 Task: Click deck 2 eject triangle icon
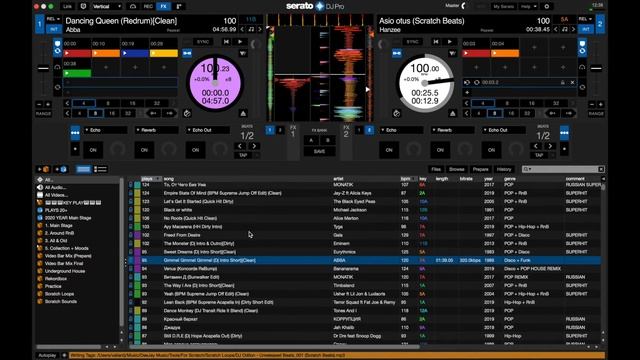coord(452,113)
